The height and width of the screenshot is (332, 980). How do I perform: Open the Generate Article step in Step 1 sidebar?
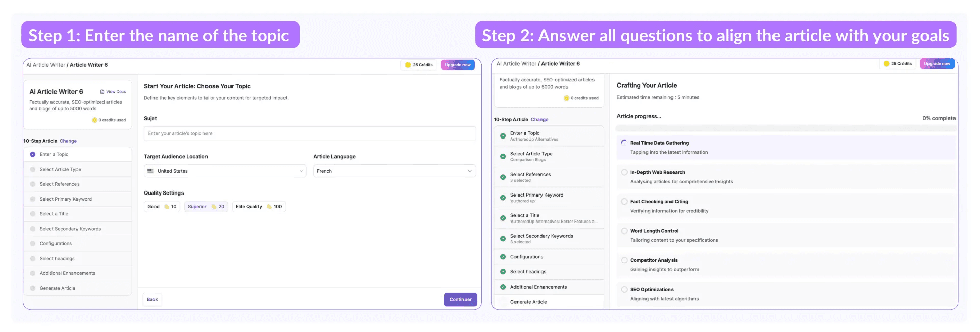pos(78,288)
